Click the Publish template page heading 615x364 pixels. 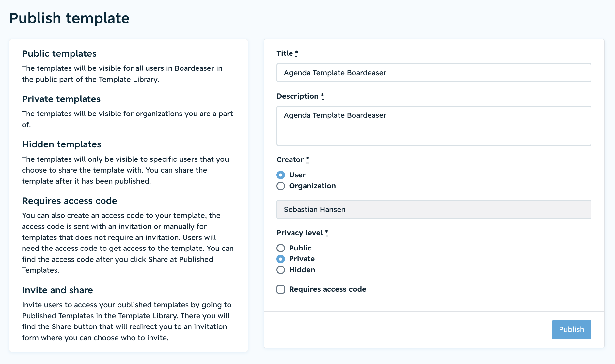point(69,18)
